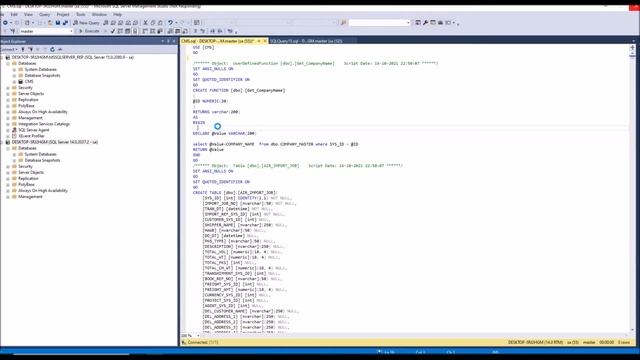
Task: Open the Window menu
Action: (99, 14)
